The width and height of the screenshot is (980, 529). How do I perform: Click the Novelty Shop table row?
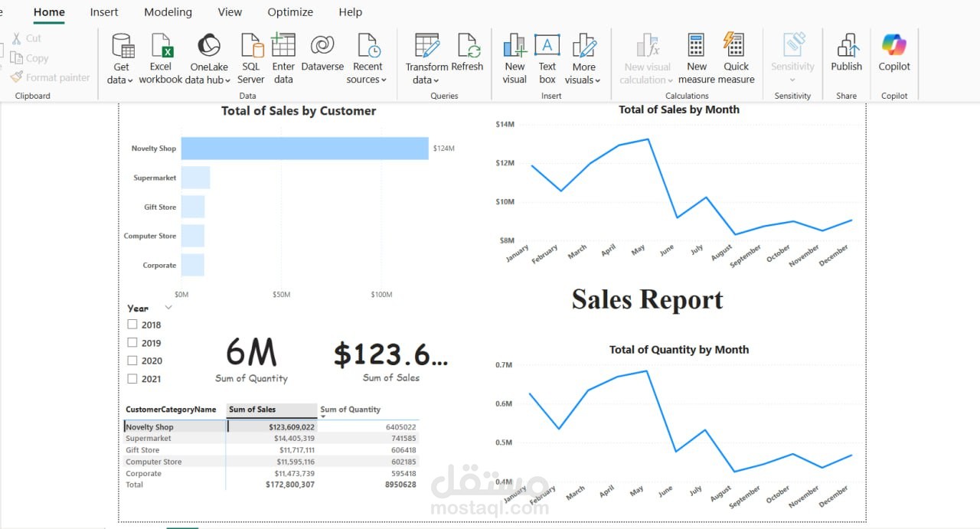pyautogui.click(x=271, y=427)
